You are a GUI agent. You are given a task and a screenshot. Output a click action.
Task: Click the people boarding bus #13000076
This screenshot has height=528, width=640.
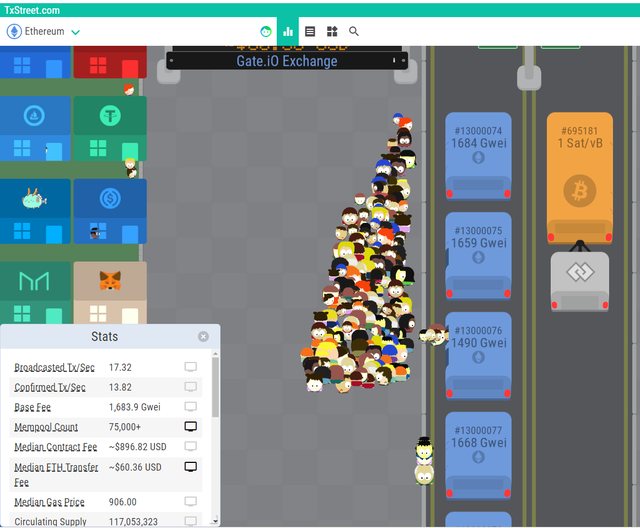(x=433, y=335)
